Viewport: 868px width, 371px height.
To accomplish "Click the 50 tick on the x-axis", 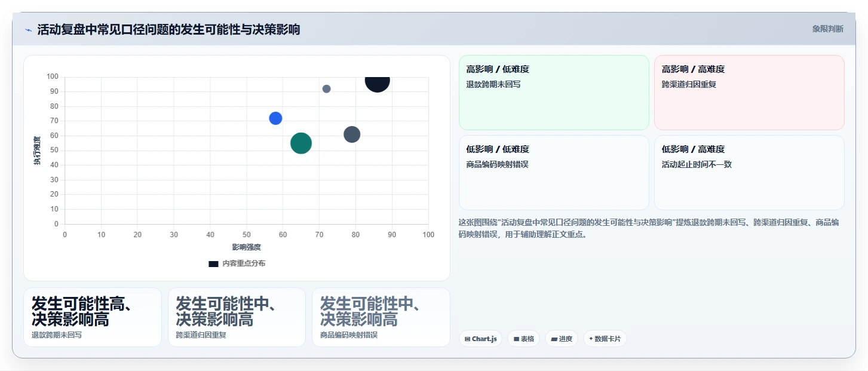I will point(246,235).
